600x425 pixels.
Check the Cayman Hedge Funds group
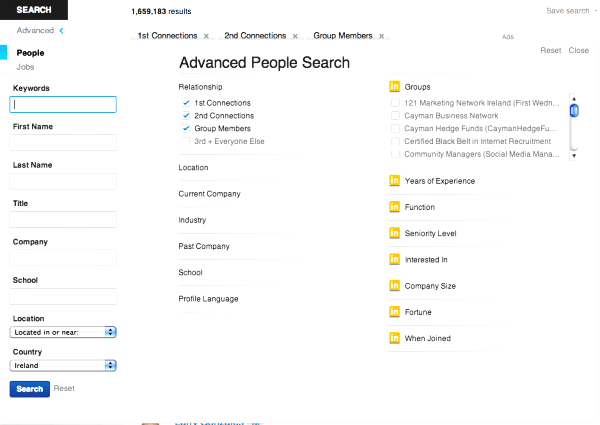tap(395, 128)
